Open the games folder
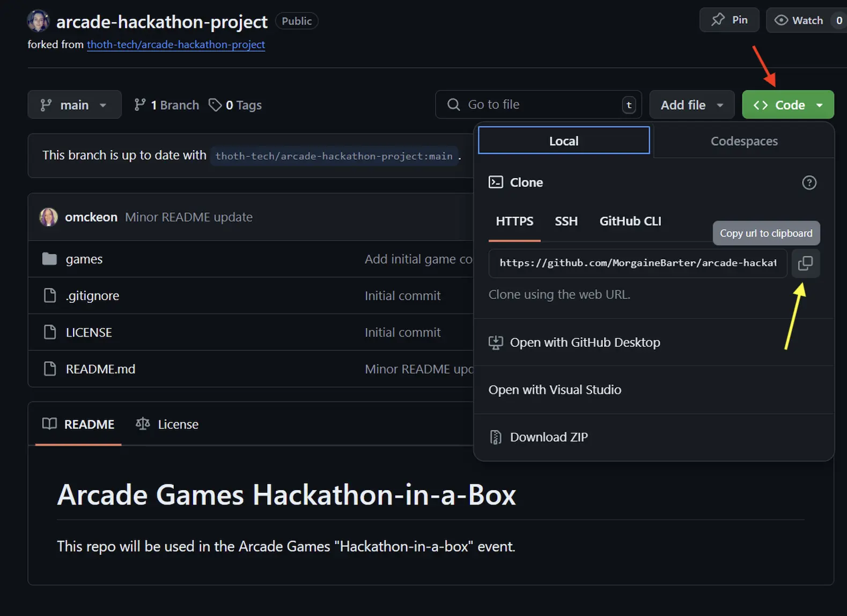This screenshot has width=847, height=616. pyautogui.click(x=84, y=259)
